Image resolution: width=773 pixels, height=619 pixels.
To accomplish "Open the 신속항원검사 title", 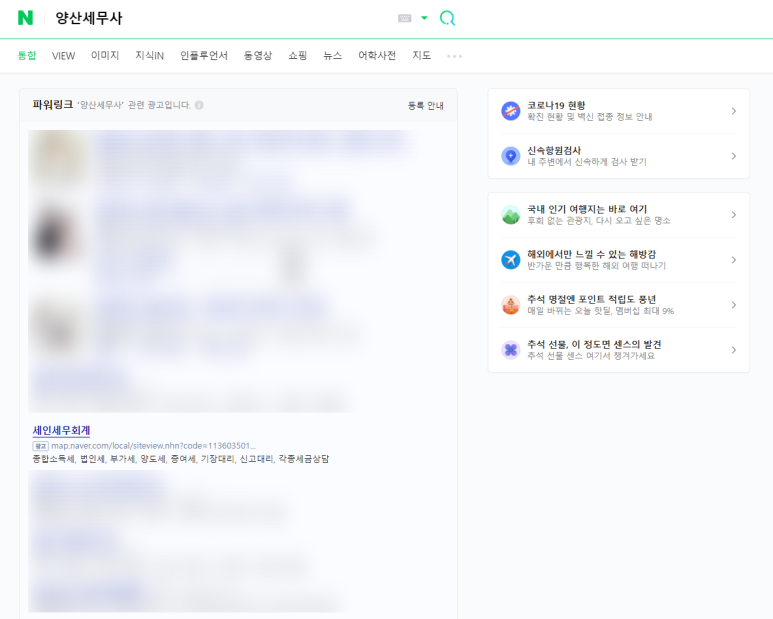I will tap(554, 150).
